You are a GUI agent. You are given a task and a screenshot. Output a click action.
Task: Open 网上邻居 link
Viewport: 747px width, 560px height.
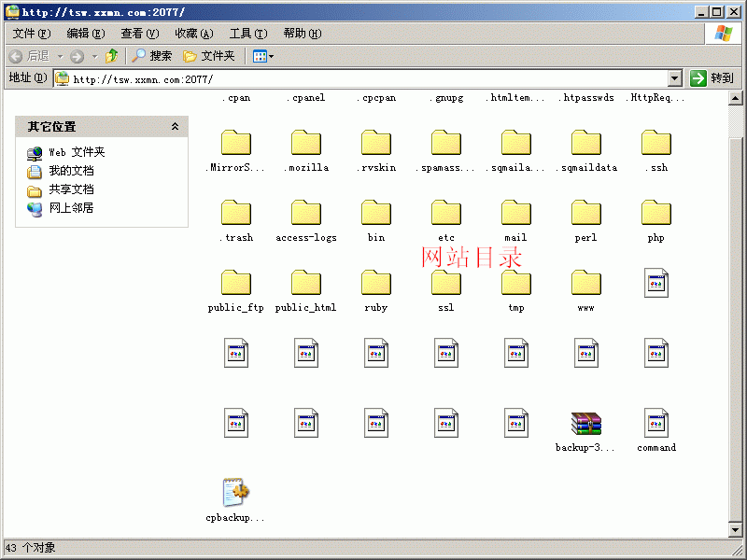coord(60,208)
